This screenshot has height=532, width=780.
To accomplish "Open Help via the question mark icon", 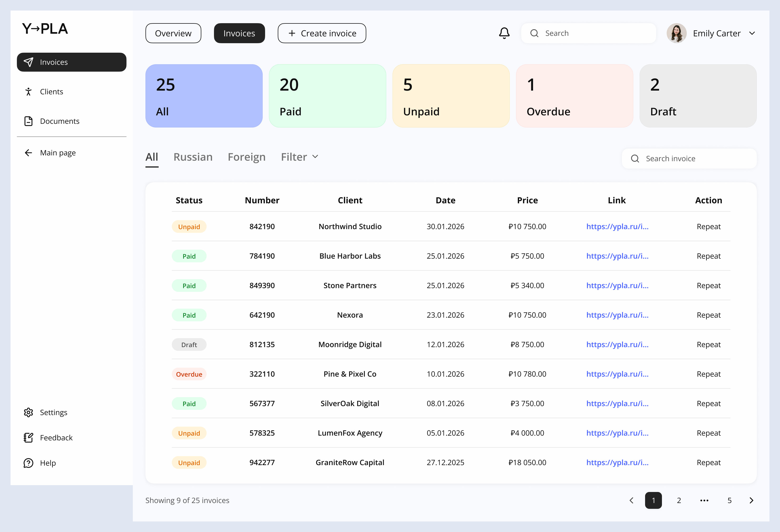I will tap(28, 463).
